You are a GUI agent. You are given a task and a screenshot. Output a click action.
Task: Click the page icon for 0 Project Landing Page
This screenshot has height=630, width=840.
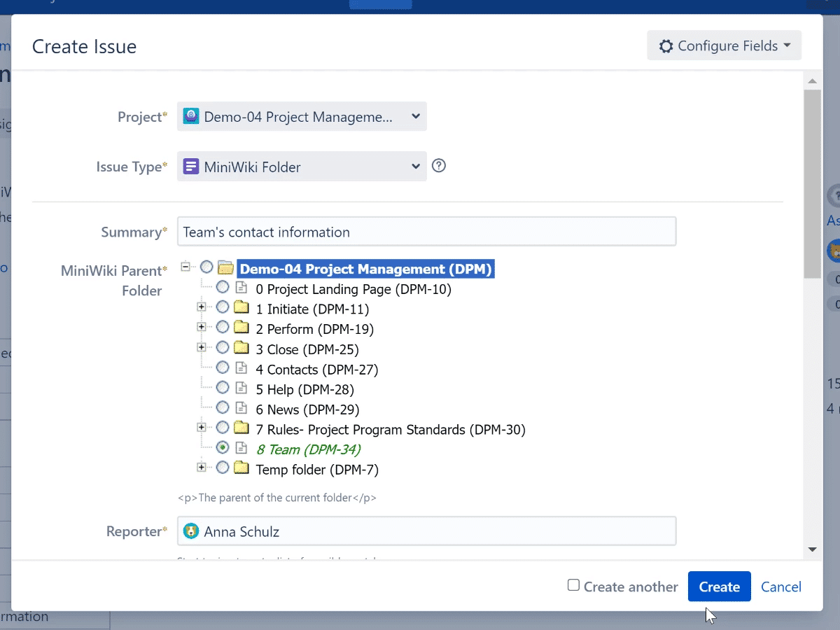point(241,288)
